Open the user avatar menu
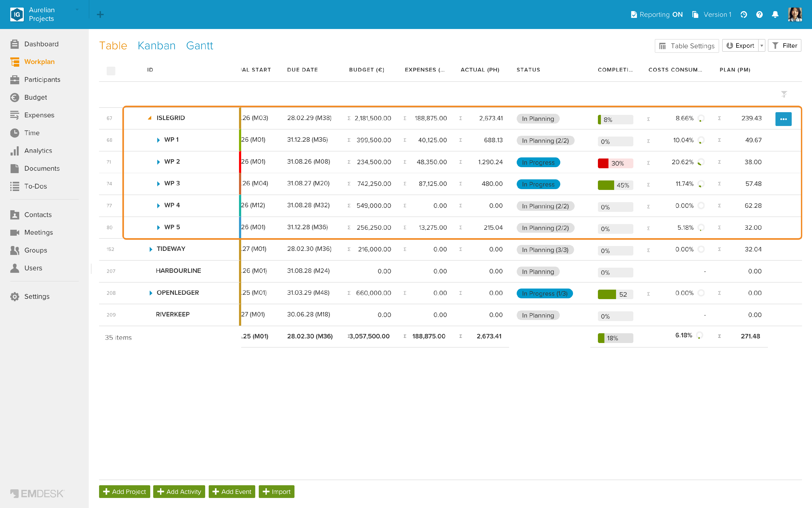Screen dimensions: 812x508 point(795,14)
